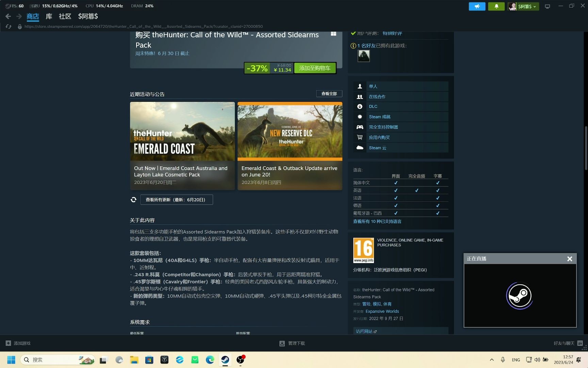Click 查看所有更新 view all updates button
Screen dimensions: 588x368
pyautogui.click(x=177, y=200)
